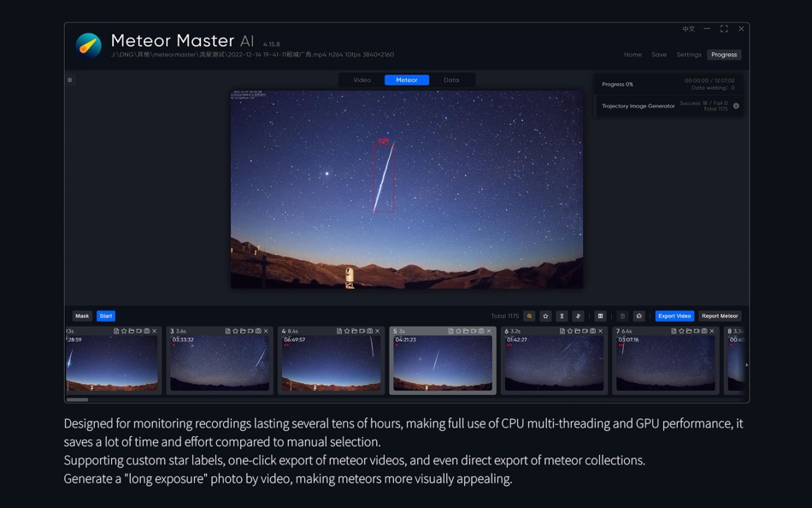812x508 pixels.
Task: Switch interface language to 中文
Action: (x=689, y=28)
